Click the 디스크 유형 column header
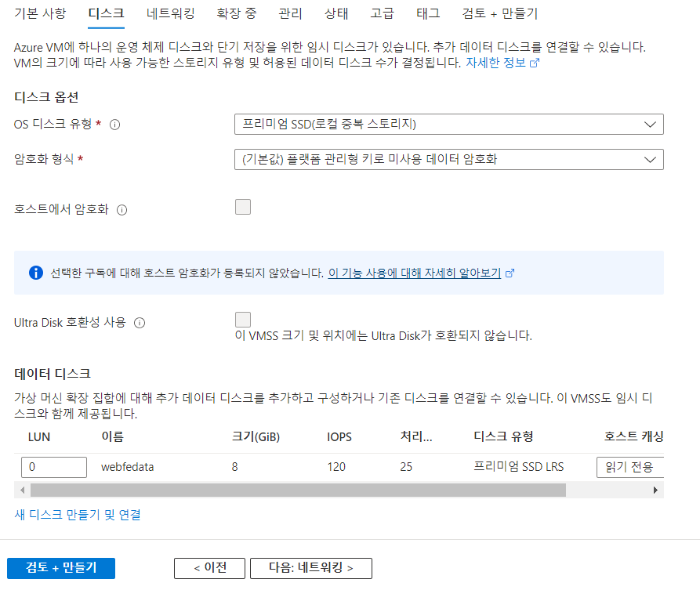Image resolution: width=700 pixels, height=590 pixels. coord(503,436)
